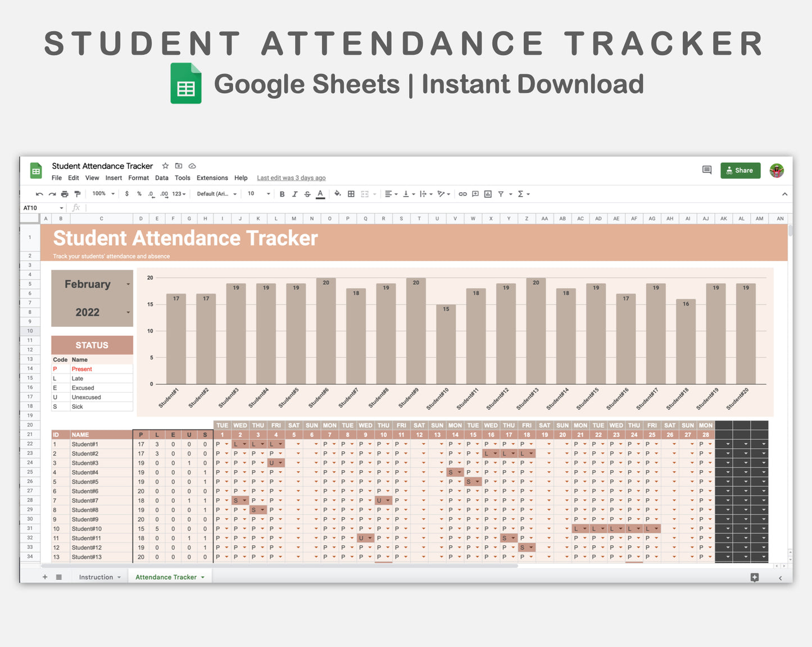Click the undo icon
This screenshot has height=647, width=812.
pyautogui.click(x=38, y=194)
